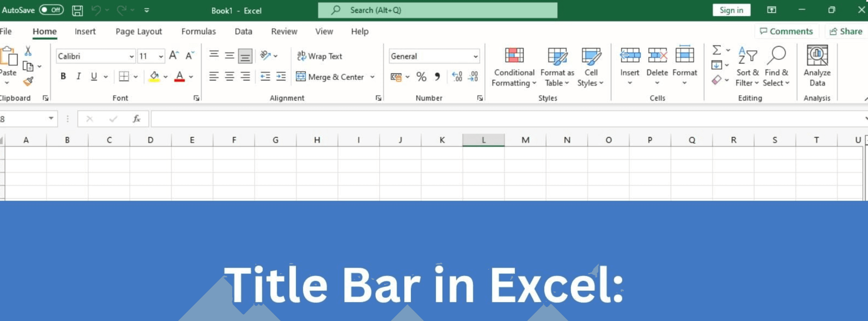Viewport: 868px width, 321px height.
Task: Open Find & Select menu
Action: (776, 67)
